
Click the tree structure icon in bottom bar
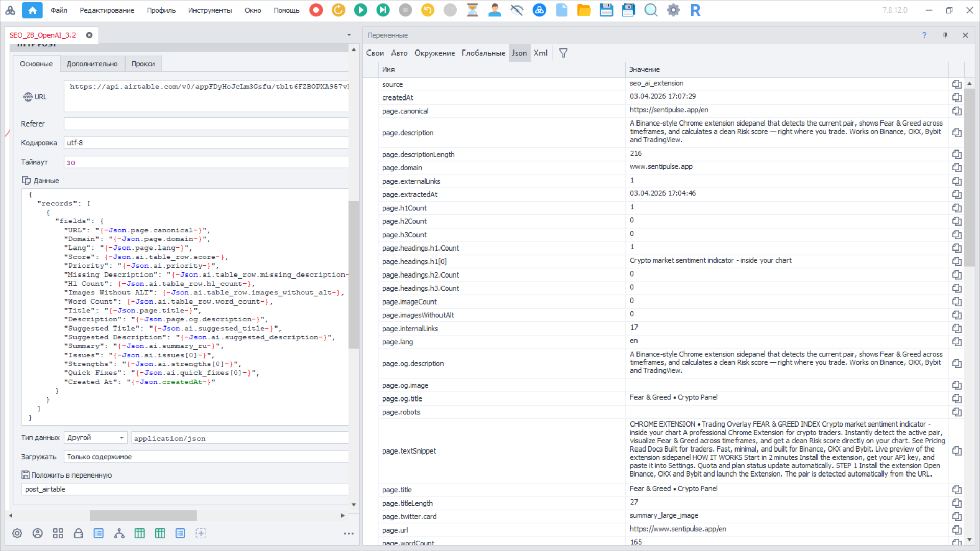pyautogui.click(x=119, y=533)
